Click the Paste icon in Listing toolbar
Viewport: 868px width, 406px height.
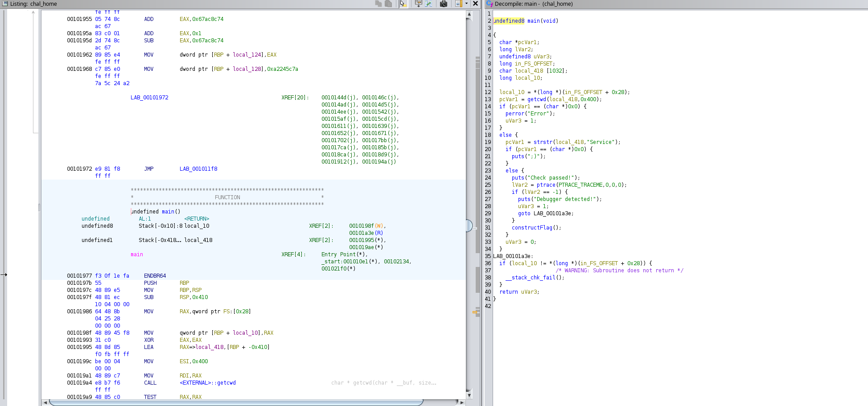388,4
